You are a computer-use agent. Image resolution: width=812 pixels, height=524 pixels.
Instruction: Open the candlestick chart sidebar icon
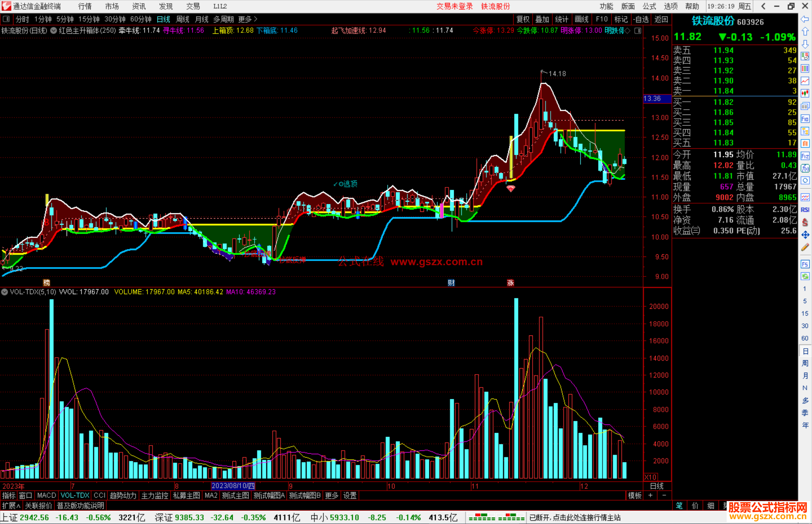(x=805, y=93)
